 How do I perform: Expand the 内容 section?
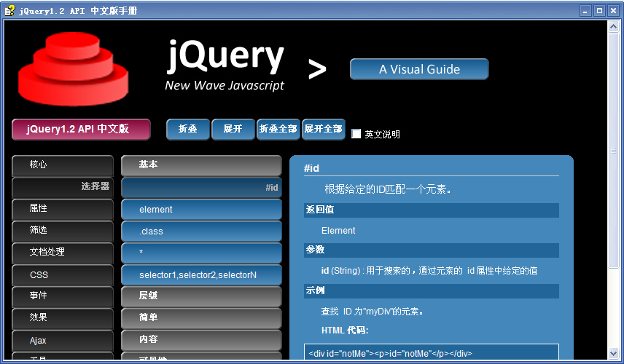click(201, 340)
